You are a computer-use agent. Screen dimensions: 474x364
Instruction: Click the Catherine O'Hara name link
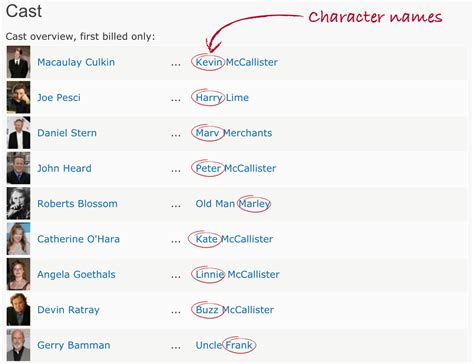click(x=78, y=239)
